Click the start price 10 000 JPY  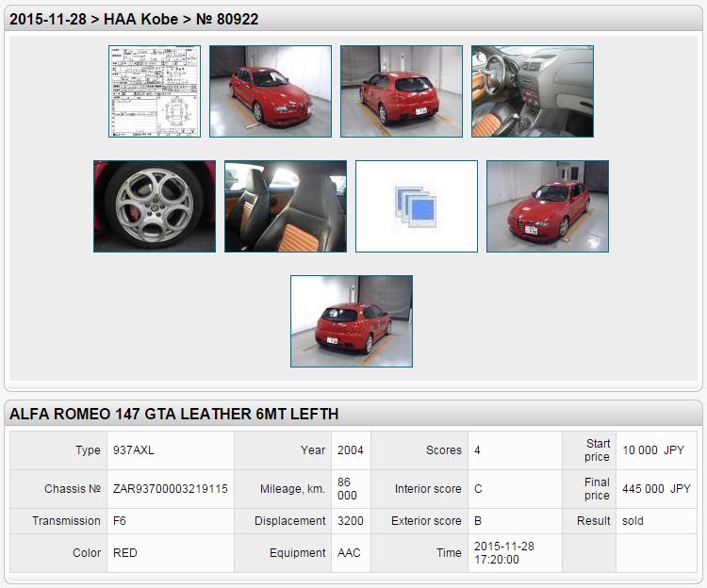coord(653,450)
